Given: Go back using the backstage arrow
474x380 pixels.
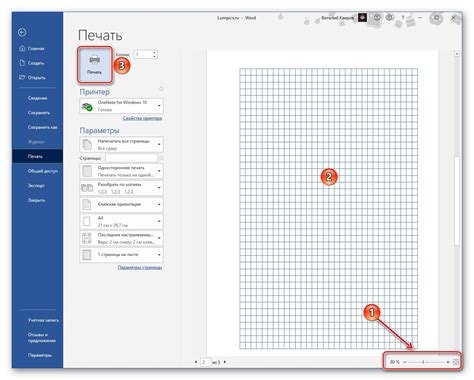Looking at the screenshot, I should coord(22,32).
